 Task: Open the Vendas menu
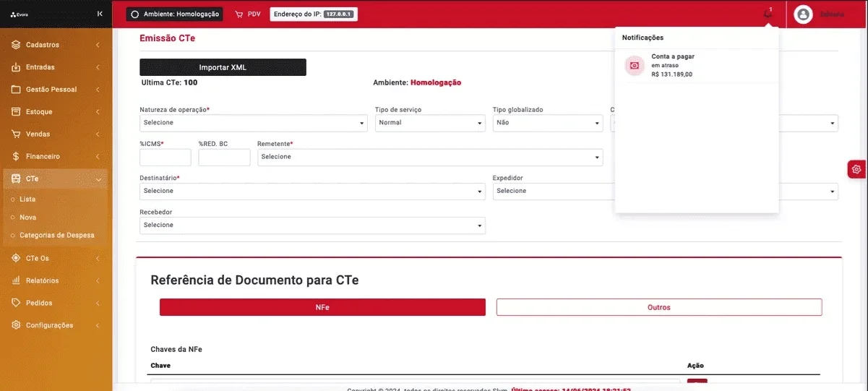pyautogui.click(x=56, y=134)
